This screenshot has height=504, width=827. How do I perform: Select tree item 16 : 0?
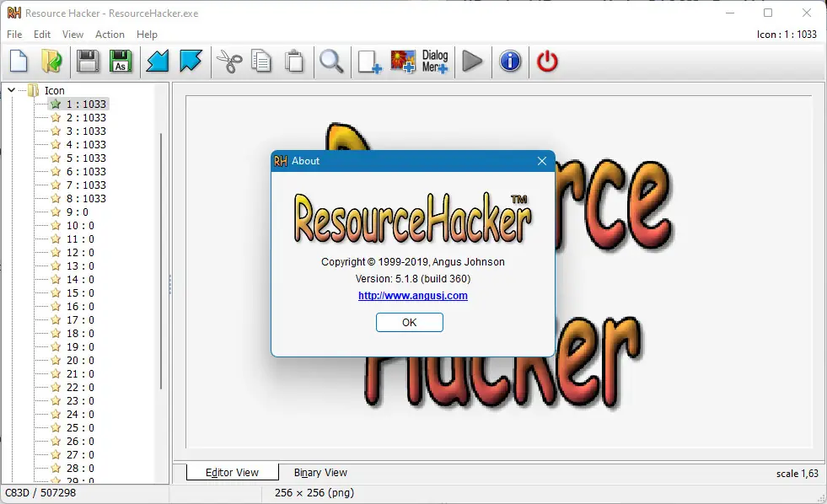tap(80, 306)
